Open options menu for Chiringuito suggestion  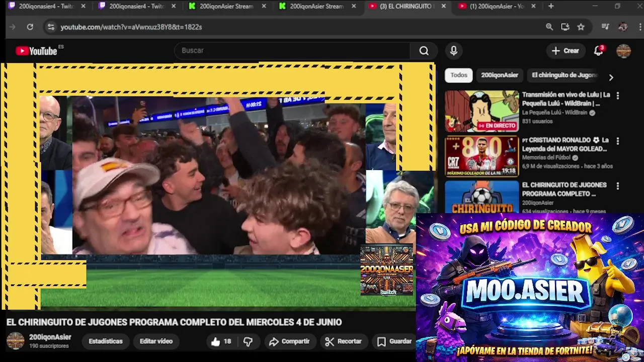[x=618, y=186]
